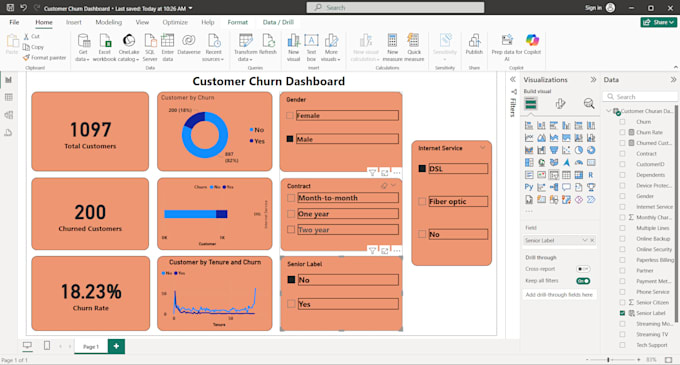Check Fiber optic option
The image size is (680, 365).
point(422,201)
